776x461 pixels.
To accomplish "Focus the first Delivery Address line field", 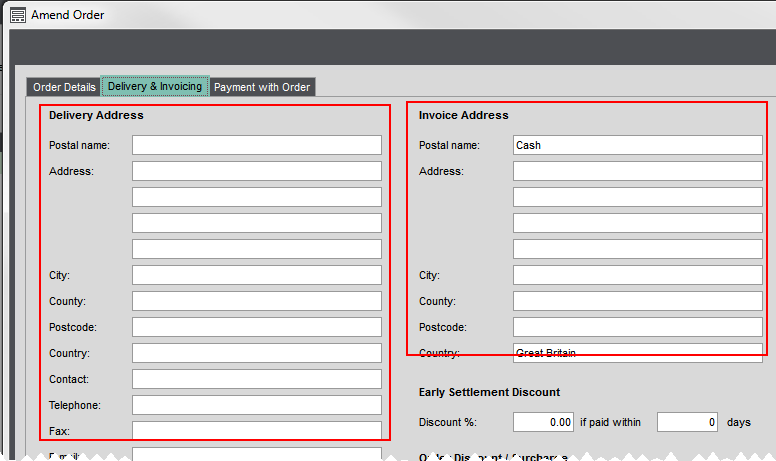I will pos(256,171).
